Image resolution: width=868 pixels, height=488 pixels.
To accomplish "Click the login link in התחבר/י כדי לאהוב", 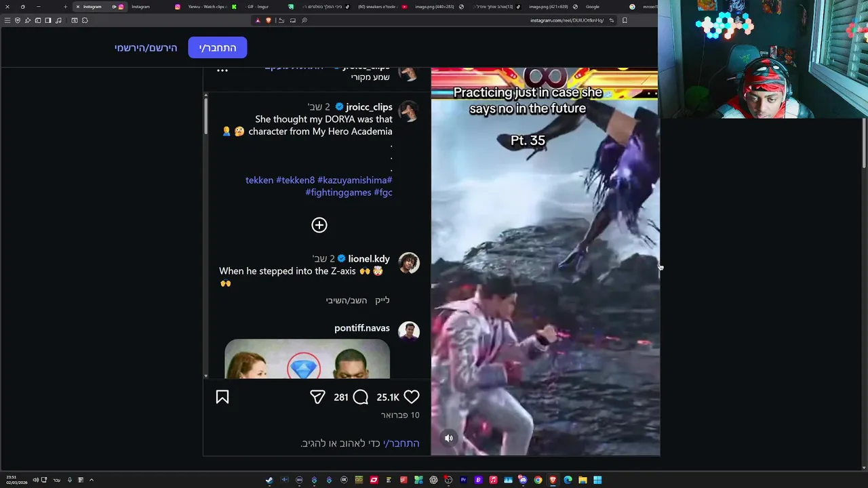I will click(401, 443).
